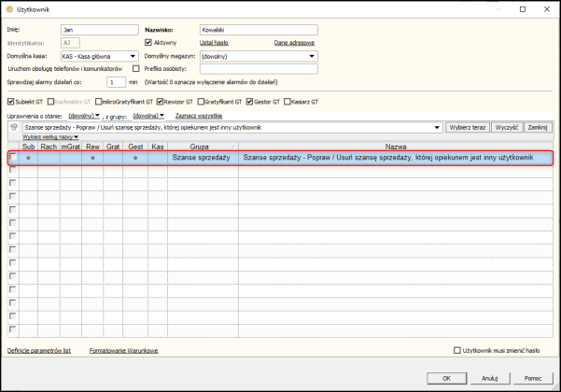The width and height of the screenshot is (561, 392).
Task: Expand the z grupy (dowolna) dropdown
Action: click(x=148, y=116)
